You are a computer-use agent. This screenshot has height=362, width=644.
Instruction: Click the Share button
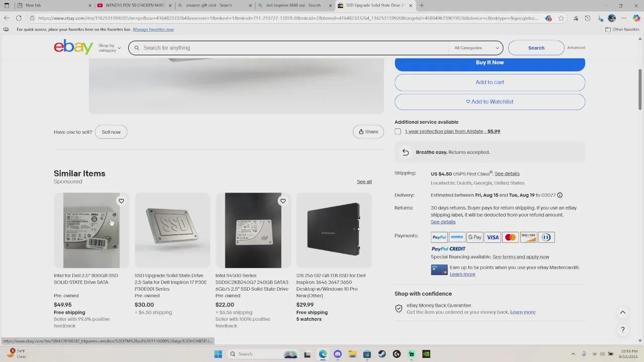(368, 132)
